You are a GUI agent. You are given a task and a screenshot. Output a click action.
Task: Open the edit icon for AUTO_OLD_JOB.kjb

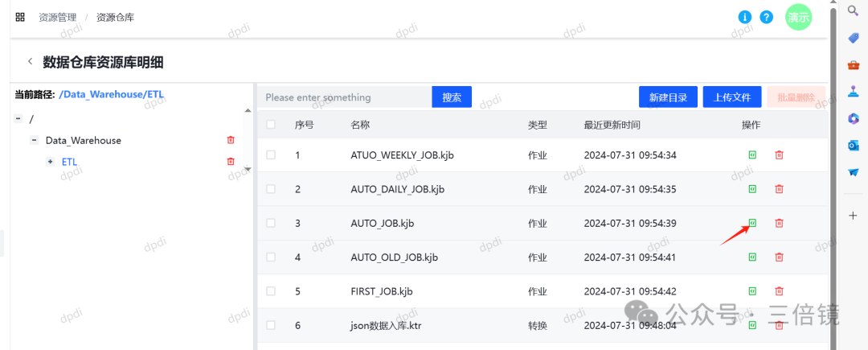point(752,257)
